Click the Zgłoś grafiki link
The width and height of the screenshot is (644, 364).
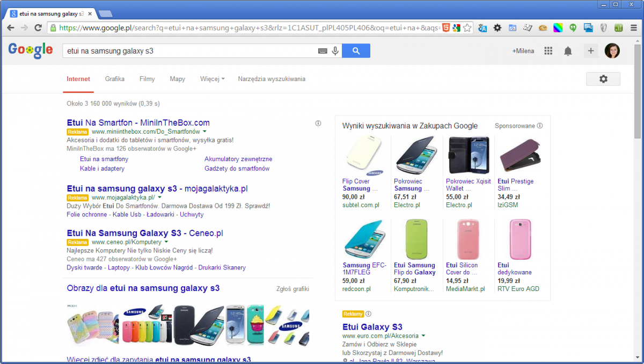pyautogui.click(x=292, y=289)
